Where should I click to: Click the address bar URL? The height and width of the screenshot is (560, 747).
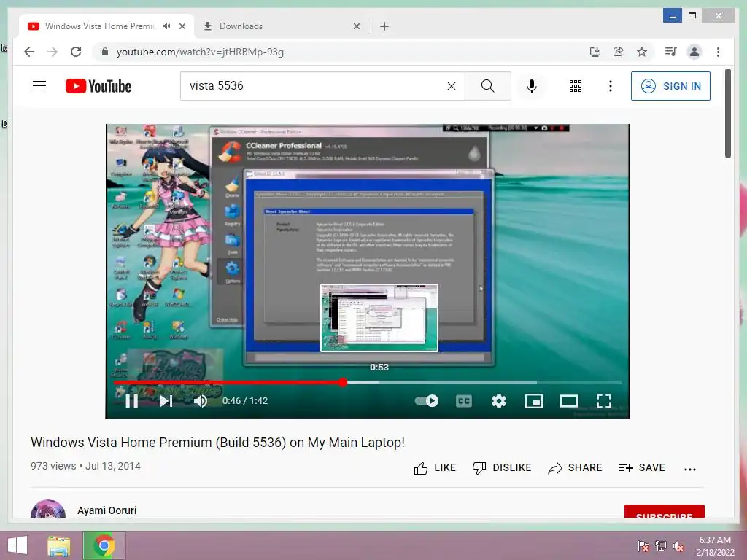200,52
